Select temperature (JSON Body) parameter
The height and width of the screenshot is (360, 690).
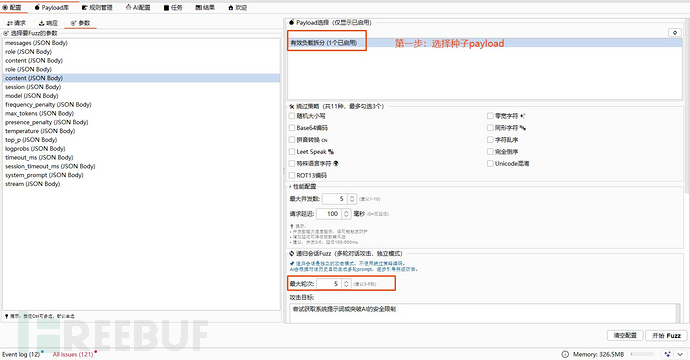(141, 131)
